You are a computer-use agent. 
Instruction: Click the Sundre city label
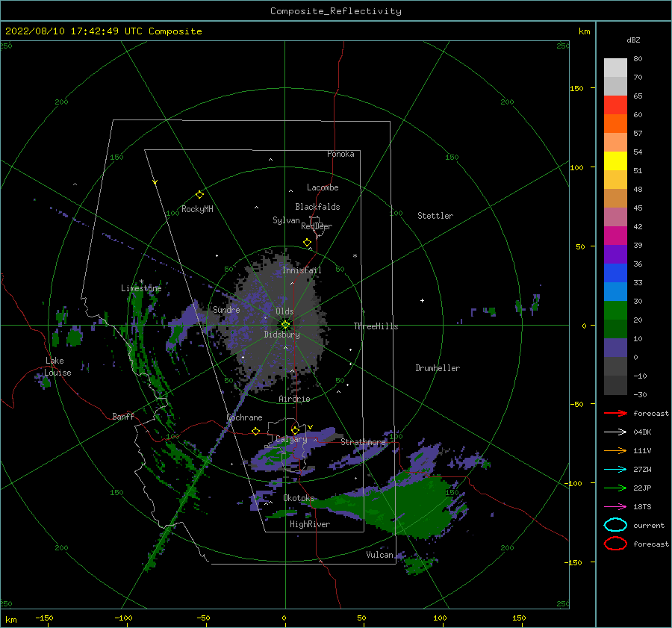[x=226, y=309]
